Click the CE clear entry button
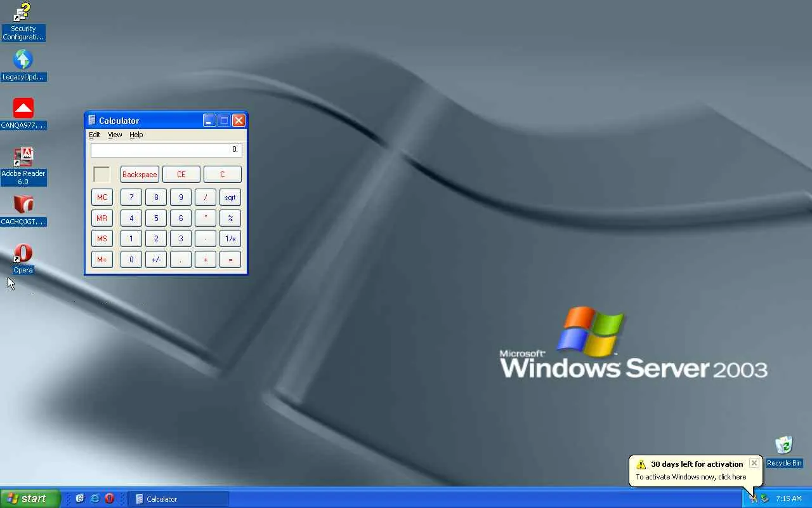The image size is (812, 508). pos(181,175)
